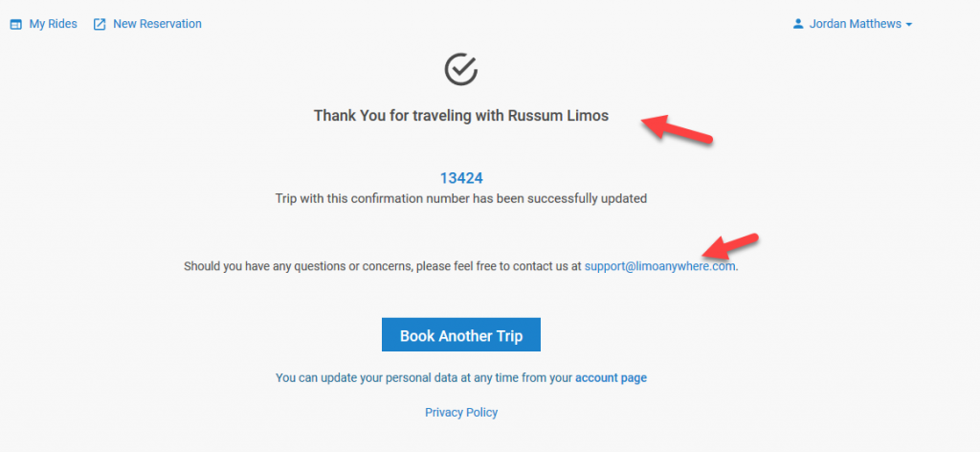Open confirmation number 13424

(461, 178)
